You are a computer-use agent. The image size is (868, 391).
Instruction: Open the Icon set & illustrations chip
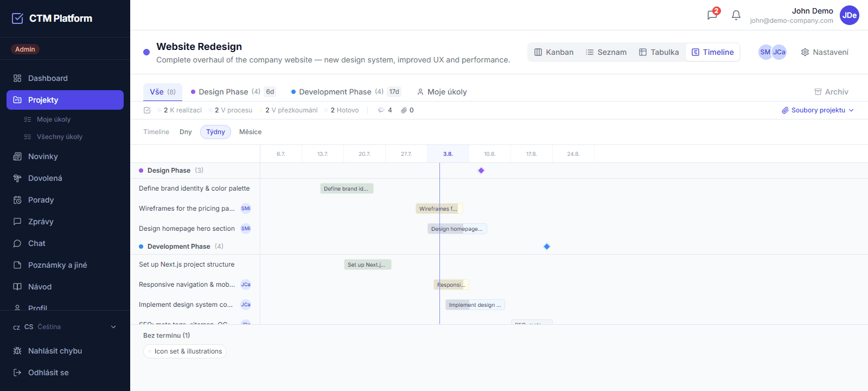click(x=185, y=351)
